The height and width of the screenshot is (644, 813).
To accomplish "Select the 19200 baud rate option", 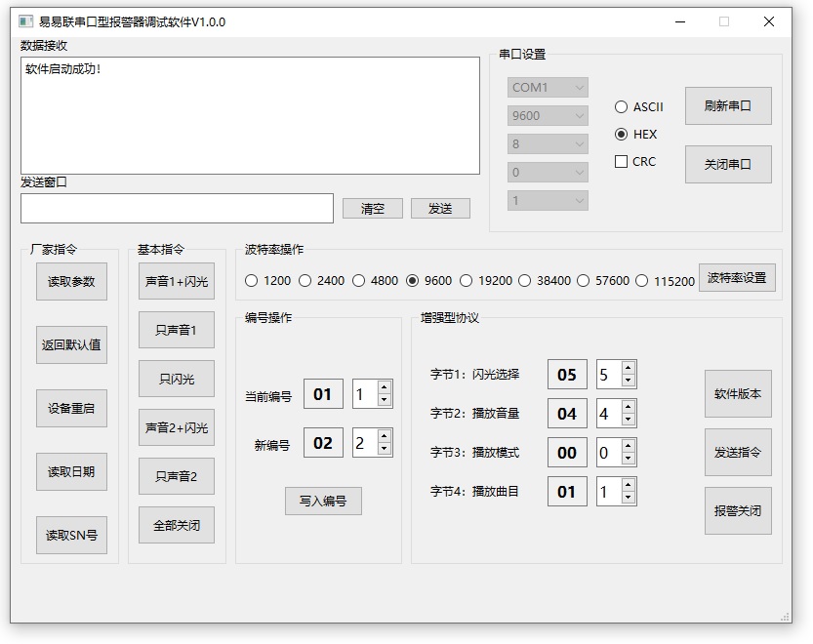I will 467,281.
